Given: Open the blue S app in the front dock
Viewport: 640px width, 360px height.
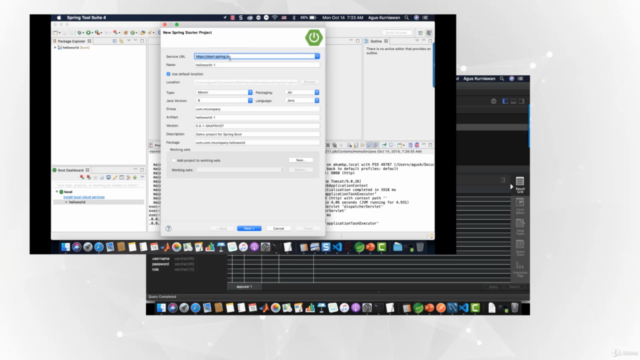Looking at the screenshot, I should click(x=326, y=247).
